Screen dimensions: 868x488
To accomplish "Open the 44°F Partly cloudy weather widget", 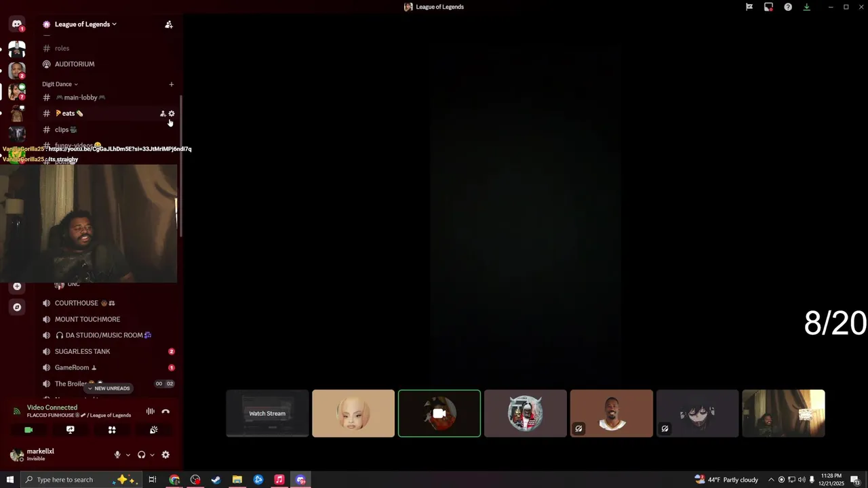I will tap(726, 480).
